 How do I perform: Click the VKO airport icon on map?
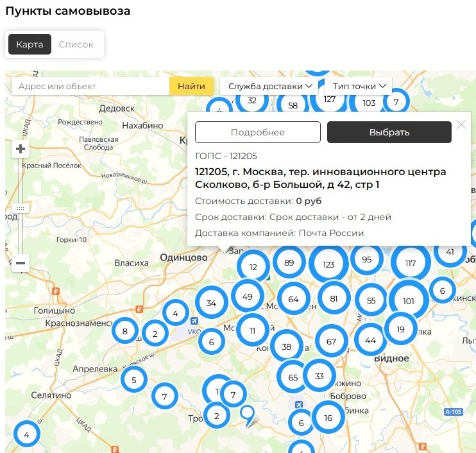pos(194,321)
